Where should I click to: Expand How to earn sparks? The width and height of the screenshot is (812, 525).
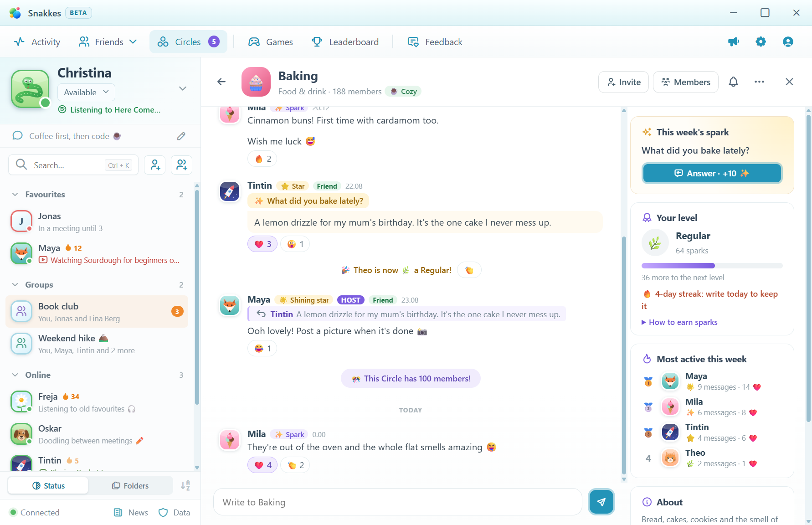pyautogui.click(x=679, y=322)
